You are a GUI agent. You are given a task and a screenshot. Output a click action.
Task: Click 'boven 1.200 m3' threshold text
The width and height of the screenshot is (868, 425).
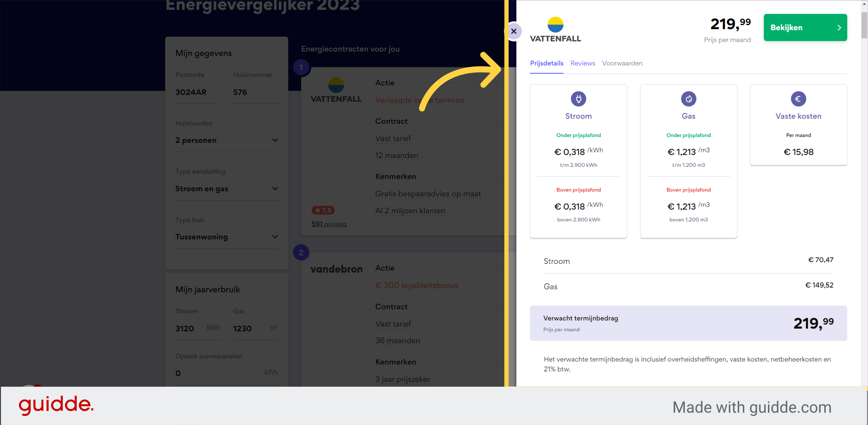coord(689,220)
